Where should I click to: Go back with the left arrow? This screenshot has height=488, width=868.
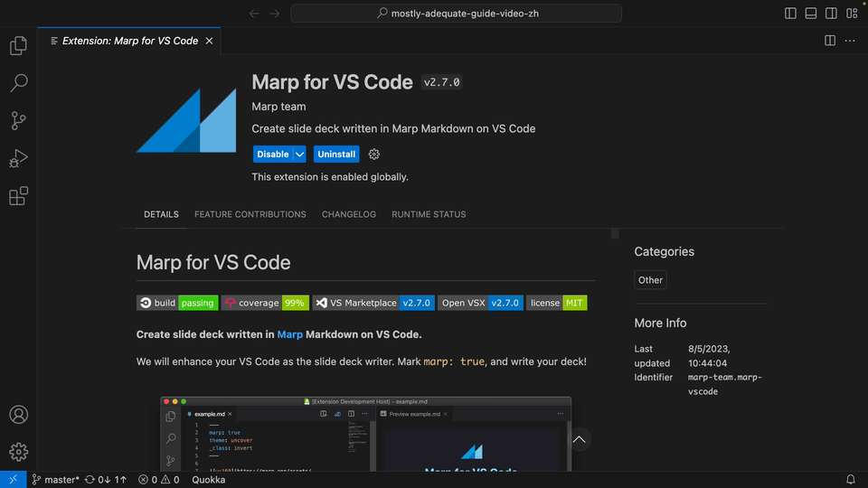pyautogui.click(x=254, y=14)
